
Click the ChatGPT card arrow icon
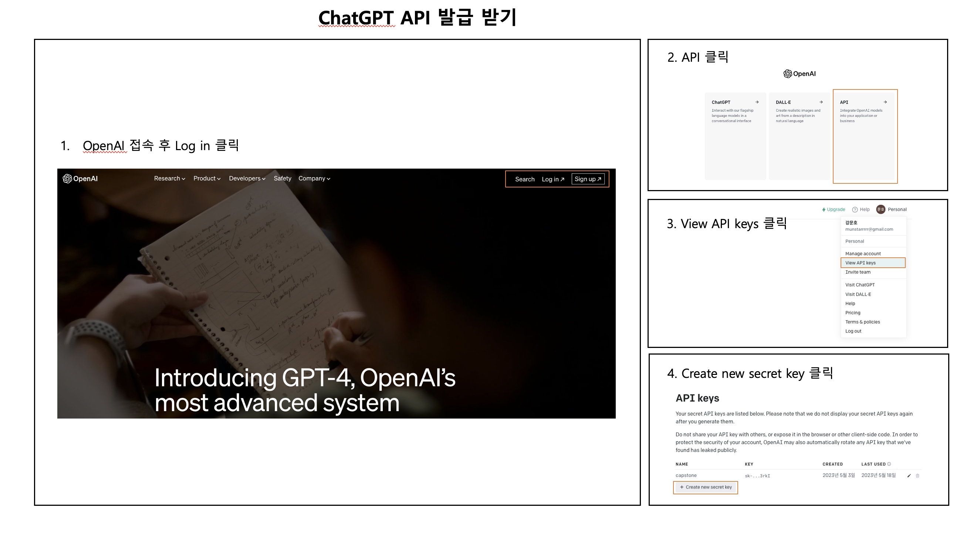point(756,102)
